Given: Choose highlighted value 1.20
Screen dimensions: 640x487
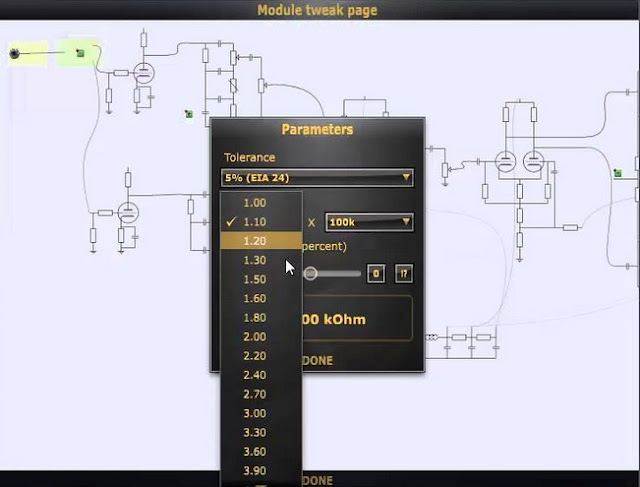Looking at the screenshot, I should point(261,241).
